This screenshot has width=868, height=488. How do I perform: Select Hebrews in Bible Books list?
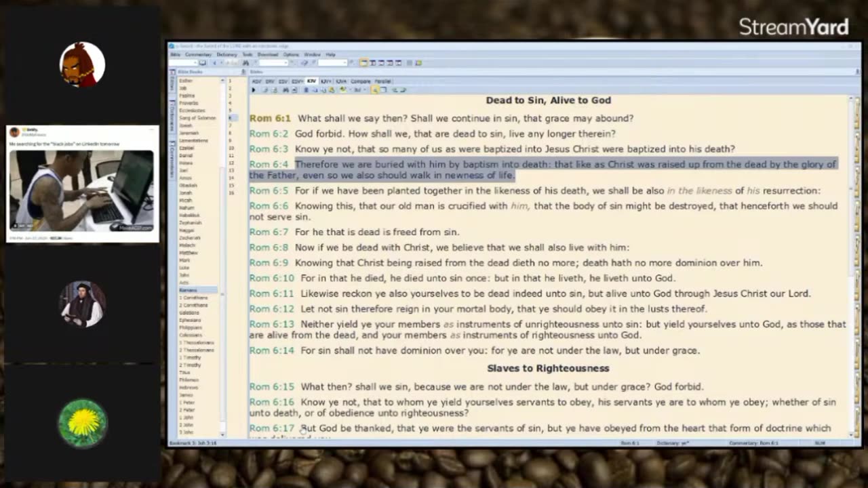pyautogui.click(x=189, y=387)
